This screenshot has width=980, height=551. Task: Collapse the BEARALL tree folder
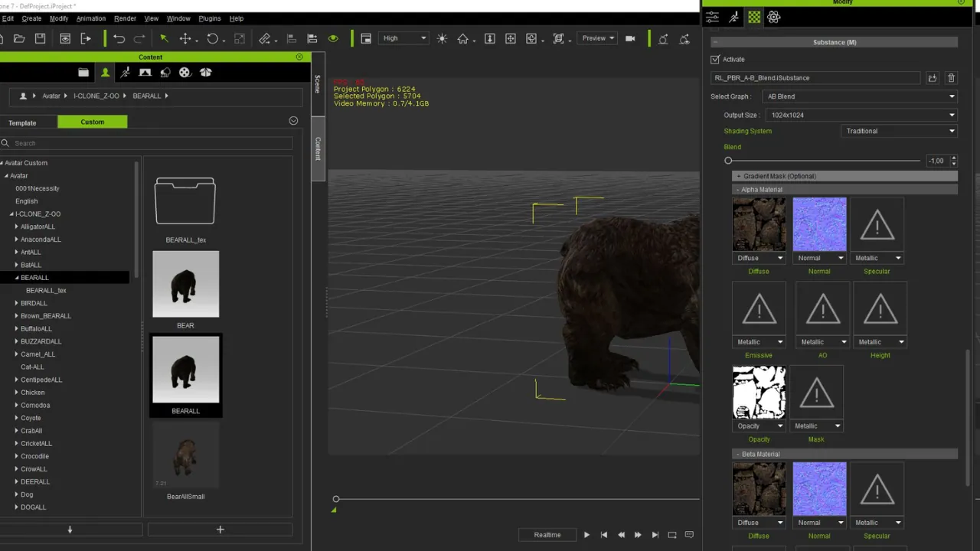16,278
